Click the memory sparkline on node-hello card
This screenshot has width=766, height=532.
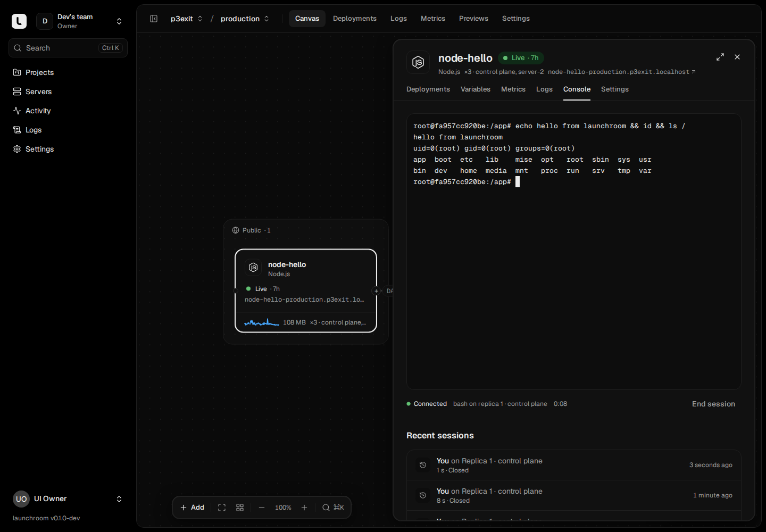click(262, 322)
